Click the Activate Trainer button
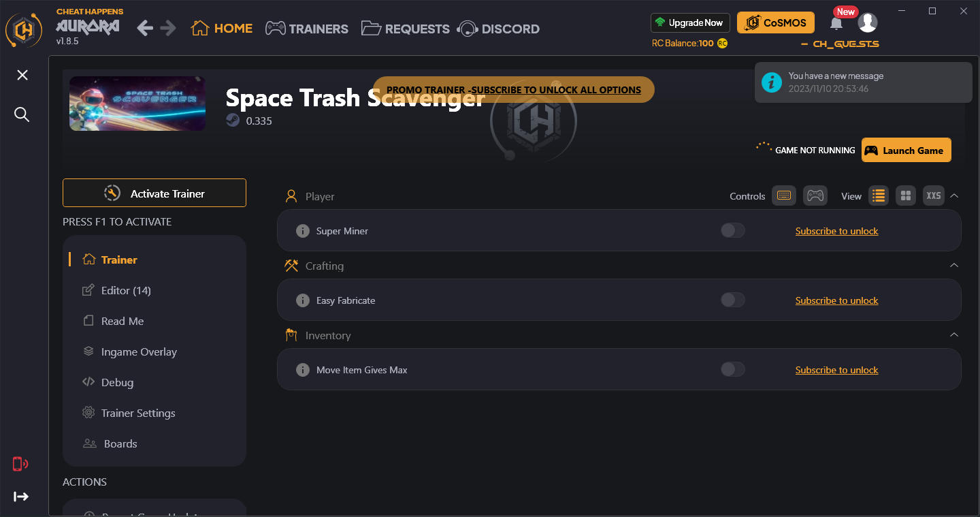 (x=154, y=193)
